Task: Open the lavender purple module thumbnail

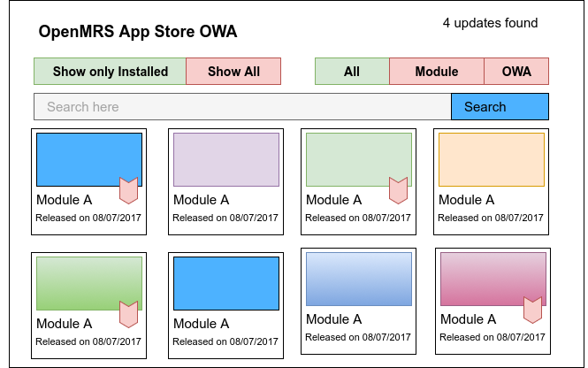Action: tap(226, 159)
